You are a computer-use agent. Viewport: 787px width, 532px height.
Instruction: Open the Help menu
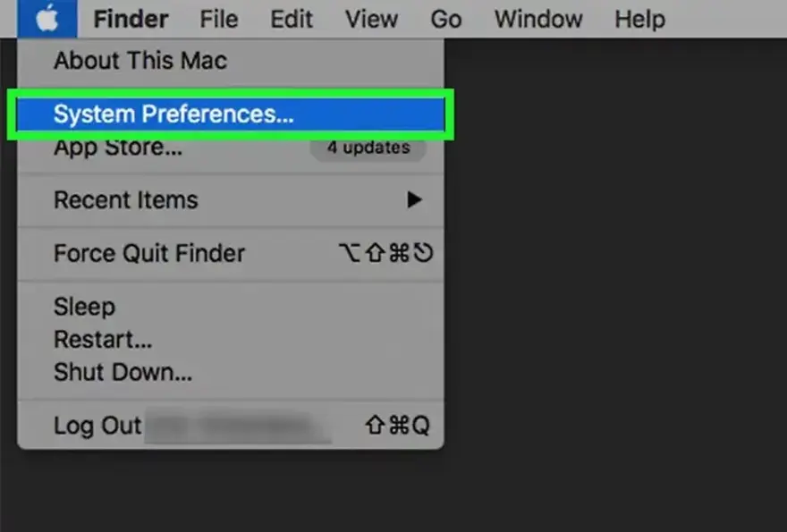(639, 19)
